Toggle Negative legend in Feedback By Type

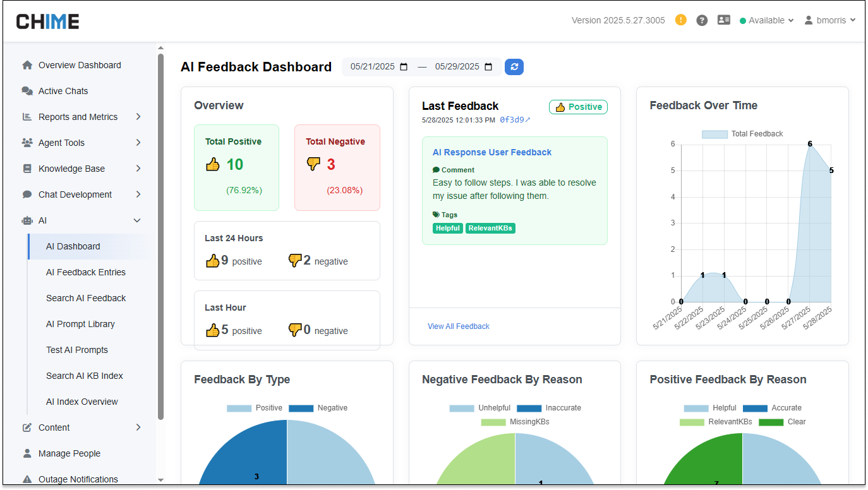click(x=318, y=408)
